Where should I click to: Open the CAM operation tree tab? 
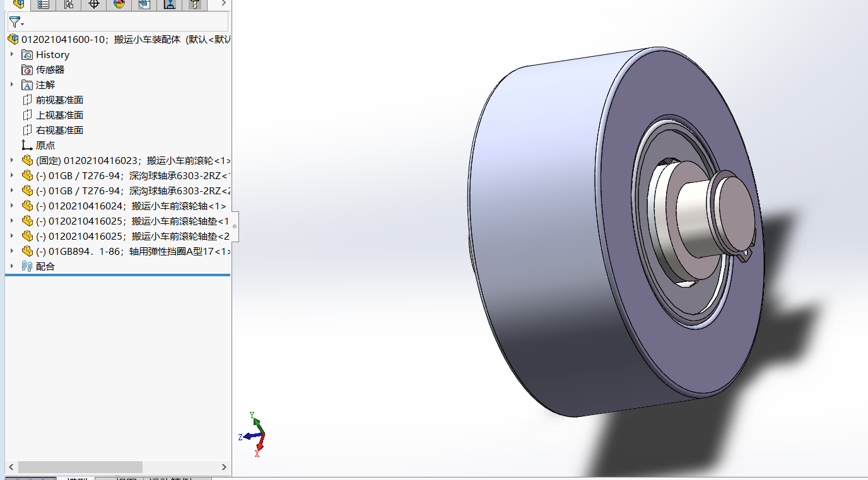pos(169,4)
